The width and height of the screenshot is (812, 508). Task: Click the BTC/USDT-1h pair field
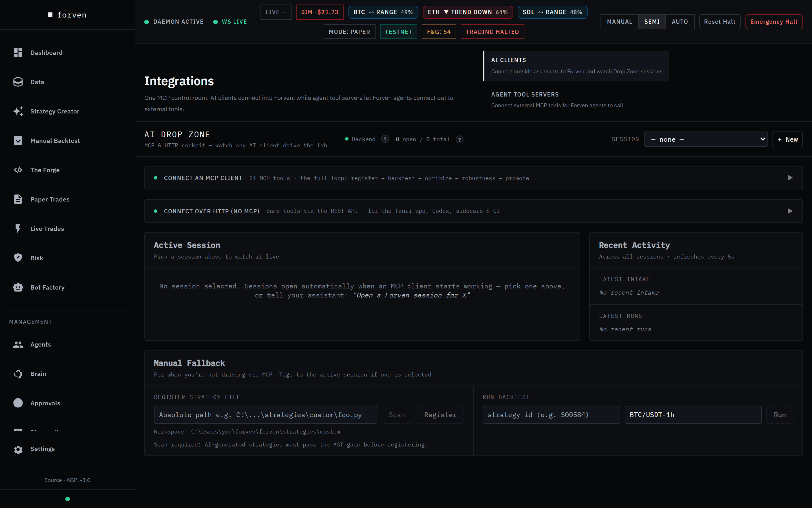tap(693, 415)
